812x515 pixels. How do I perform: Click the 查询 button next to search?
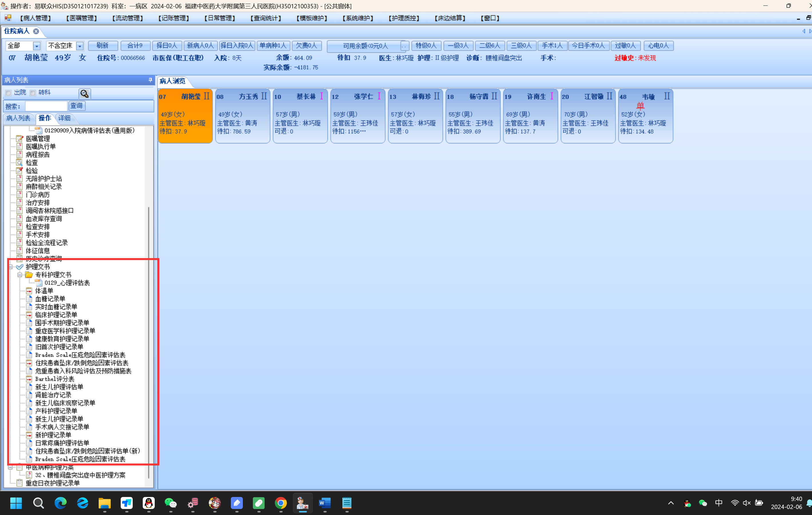77,106
